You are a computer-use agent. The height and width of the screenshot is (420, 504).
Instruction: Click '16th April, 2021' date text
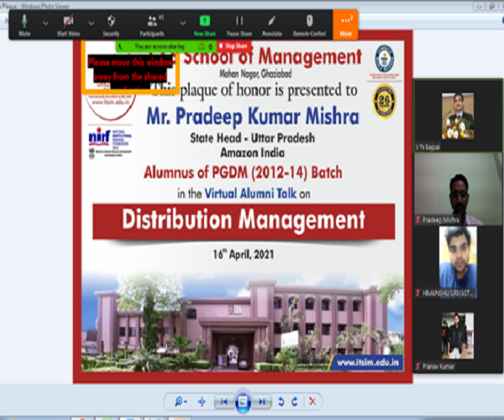coord(244,255)
